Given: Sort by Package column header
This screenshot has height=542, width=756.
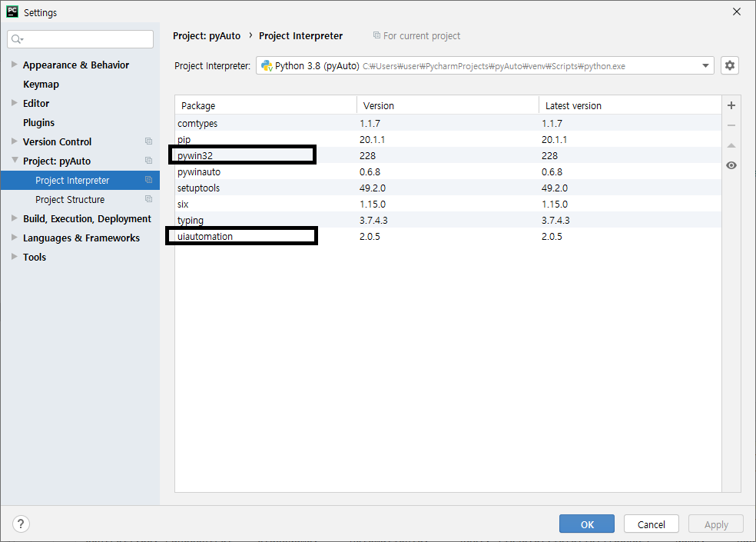Looking at the screenshot, I should click(266, 105).
